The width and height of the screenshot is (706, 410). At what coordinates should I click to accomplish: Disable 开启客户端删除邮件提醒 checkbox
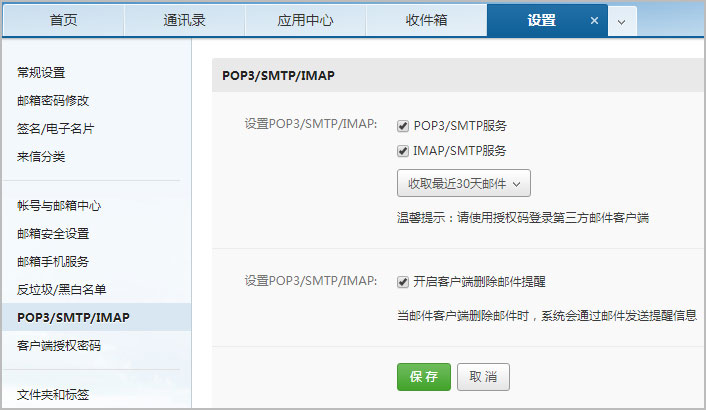click(403, 282)
